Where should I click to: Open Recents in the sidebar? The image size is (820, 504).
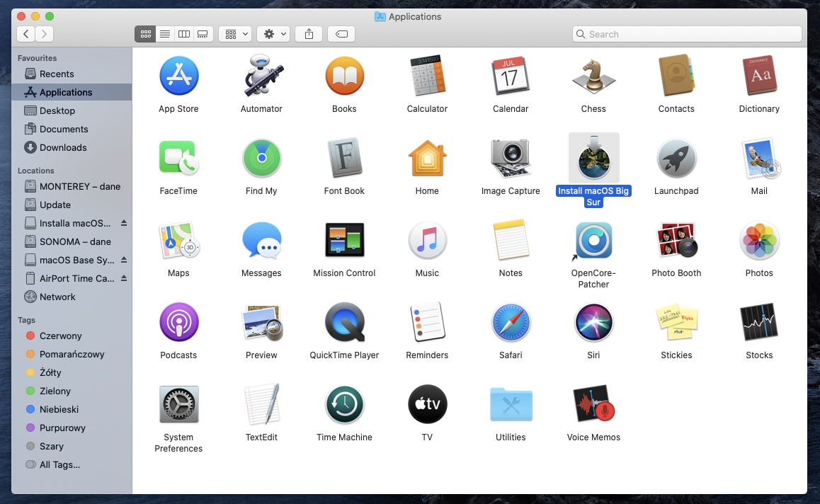(72, 74)
